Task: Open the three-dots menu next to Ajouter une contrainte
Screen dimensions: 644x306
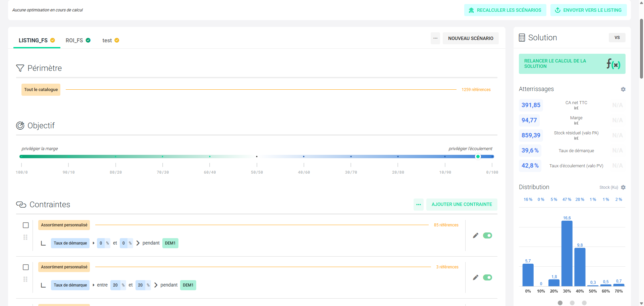Action: tap(418, 205)
